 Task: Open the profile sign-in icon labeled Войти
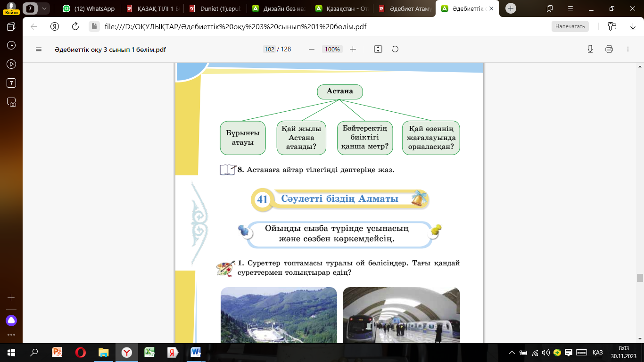[11, 8]
